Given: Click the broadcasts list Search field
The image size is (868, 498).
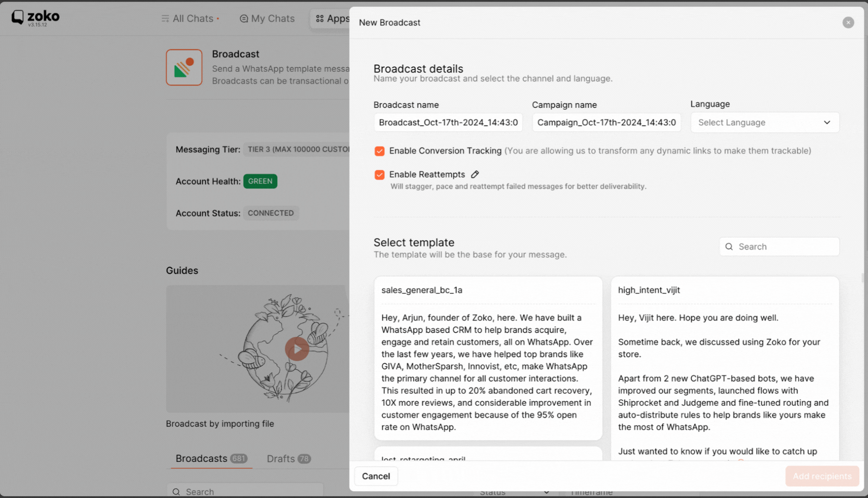Looking at the screenshot, I should [245, 491].
